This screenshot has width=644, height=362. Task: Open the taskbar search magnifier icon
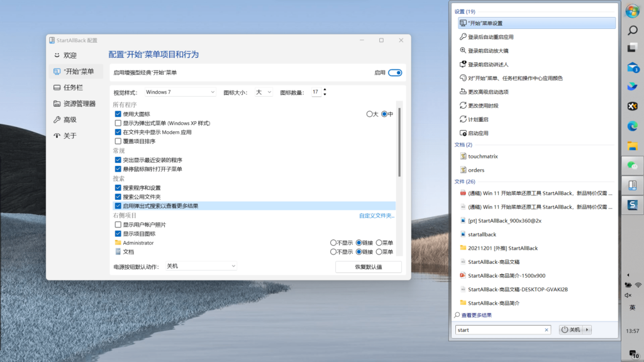click(633, 30)
